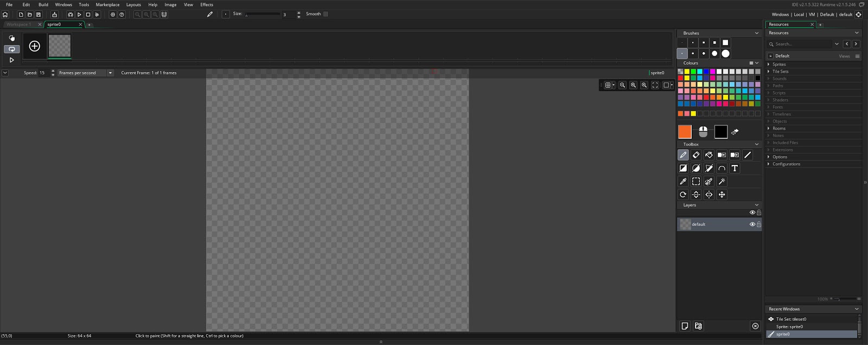Viewport: 868px width, 345px height.
Task: Click the Clean brush toolbar icon
Action: (x=97, y=15)
